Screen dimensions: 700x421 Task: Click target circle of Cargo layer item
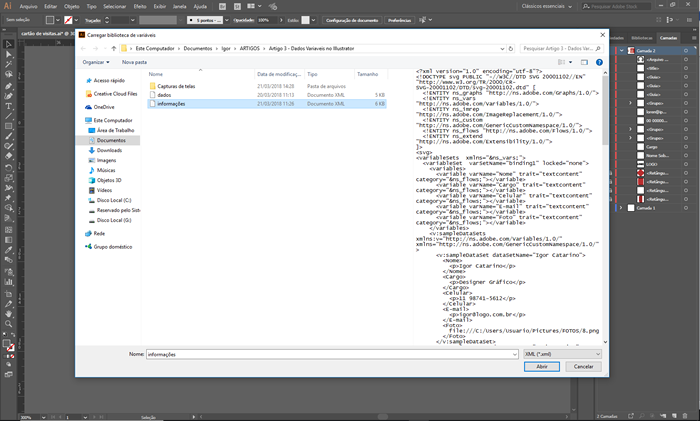pos(686,147)
